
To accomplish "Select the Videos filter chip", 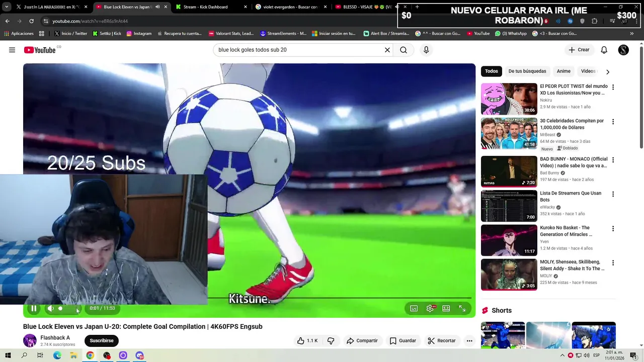I will [x=588, y=71].
